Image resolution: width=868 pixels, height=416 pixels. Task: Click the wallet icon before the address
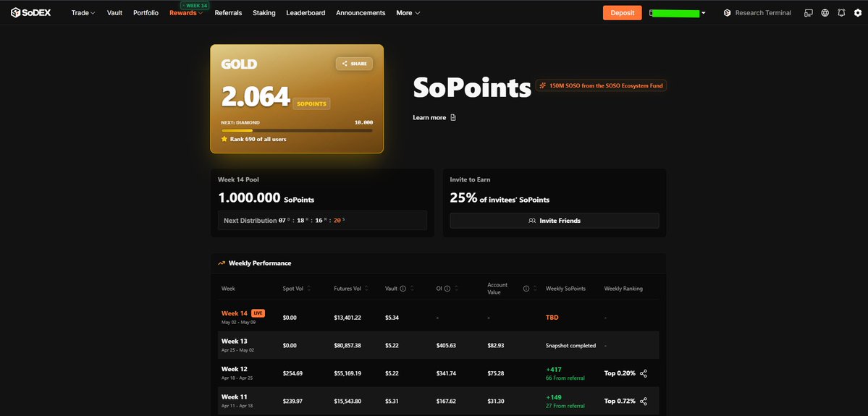tap(651, 13)
